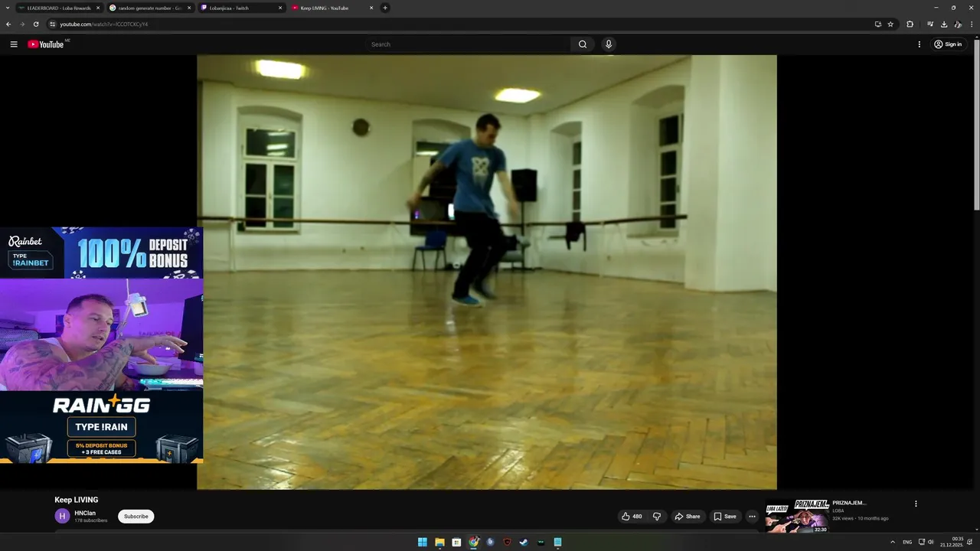Share the Keep LIVING video
980x551 pixels.
point(687,517)
